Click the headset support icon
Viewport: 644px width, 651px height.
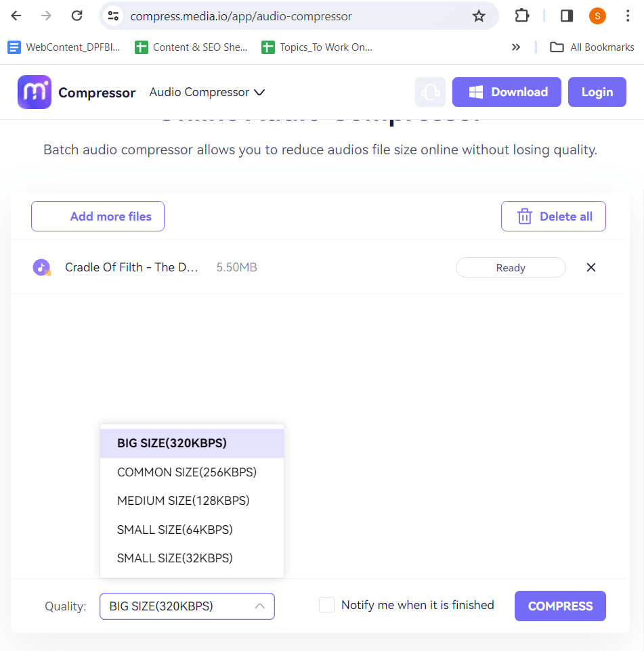[x=430, y=92]
